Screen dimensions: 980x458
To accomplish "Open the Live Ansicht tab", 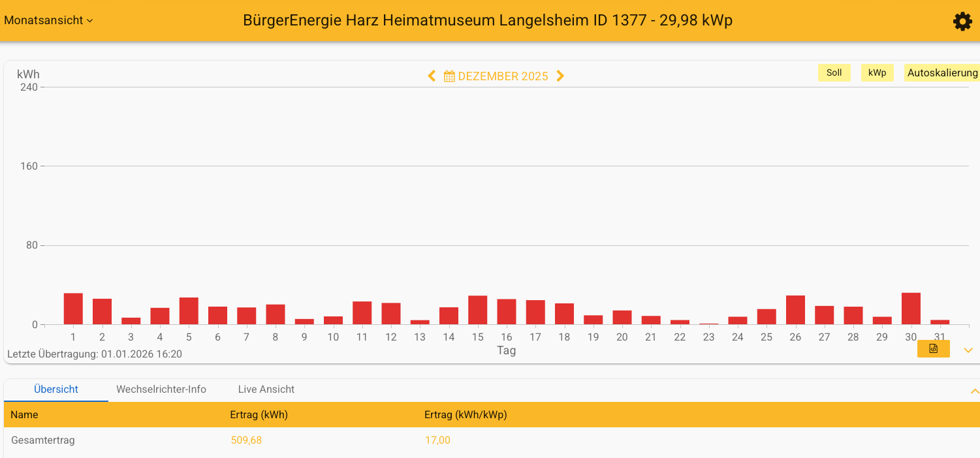I will click(266, 389).
